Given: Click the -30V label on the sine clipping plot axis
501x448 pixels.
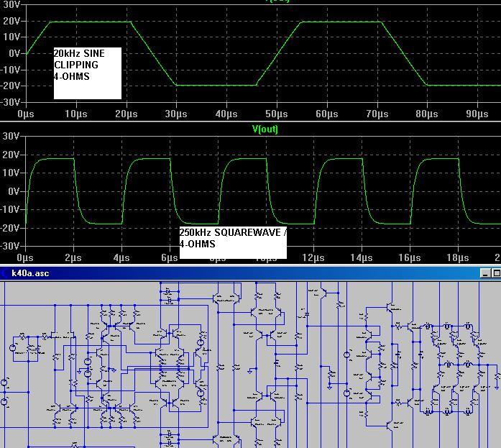Looking at the screenshot, I should click(10, 102).
